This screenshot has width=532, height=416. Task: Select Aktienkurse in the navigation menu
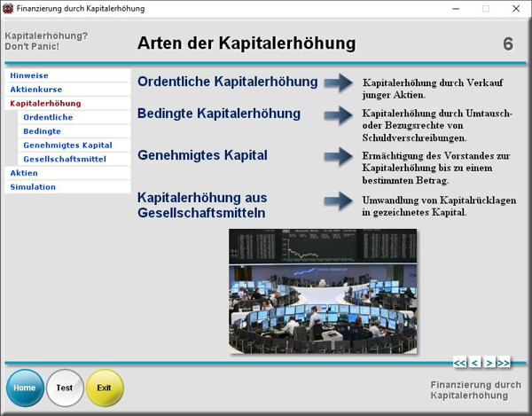(35, 90)
